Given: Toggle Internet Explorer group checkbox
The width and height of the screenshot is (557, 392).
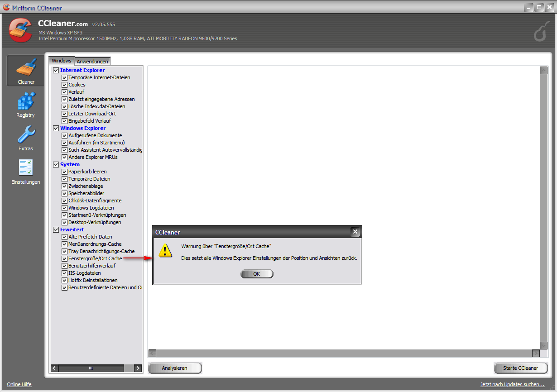Looking at the screenshot, I should tap(56, 70).
